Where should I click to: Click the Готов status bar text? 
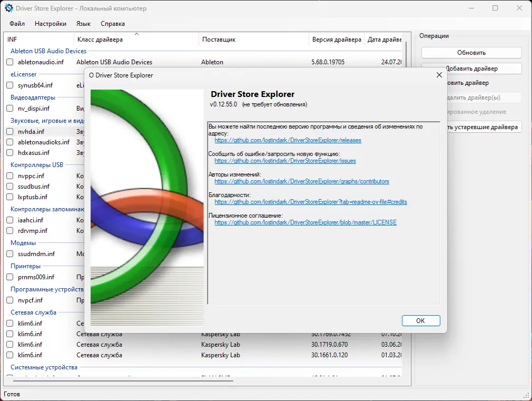pyautogui.click(x=12, y=394)
